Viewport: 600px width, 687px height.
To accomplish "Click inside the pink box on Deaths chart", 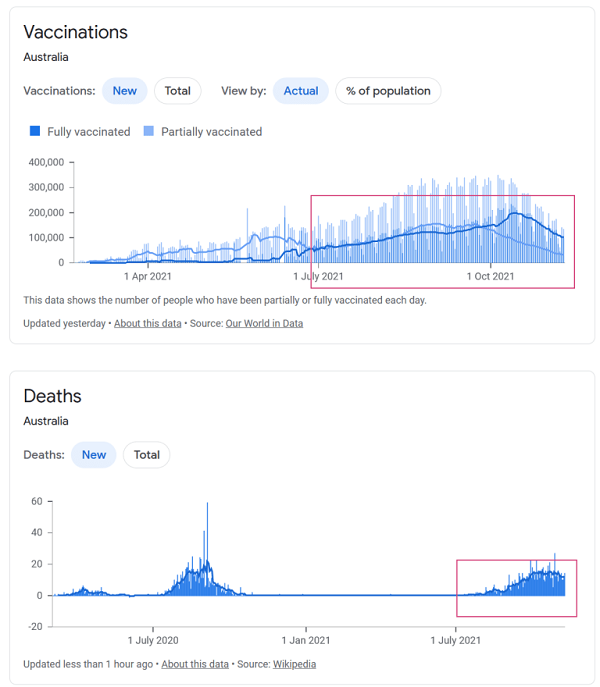I will [x=514, y=588].
